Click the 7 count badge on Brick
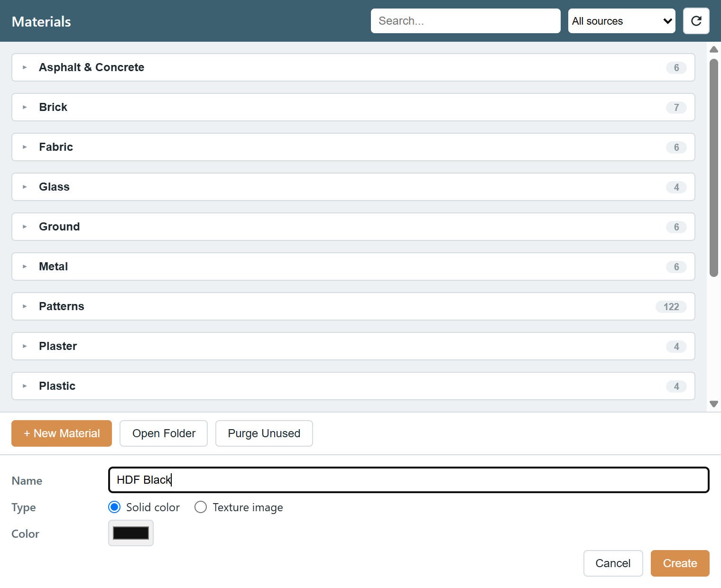 tap(676, 108)
